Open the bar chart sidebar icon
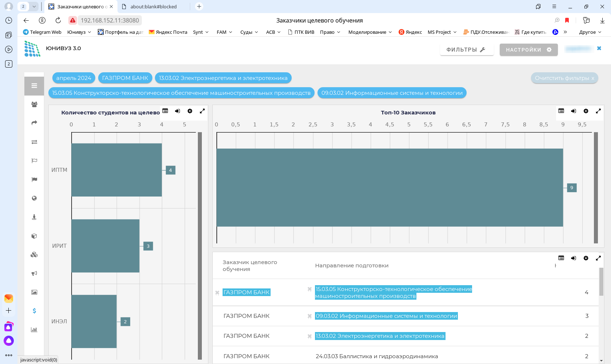 point(34,330)
